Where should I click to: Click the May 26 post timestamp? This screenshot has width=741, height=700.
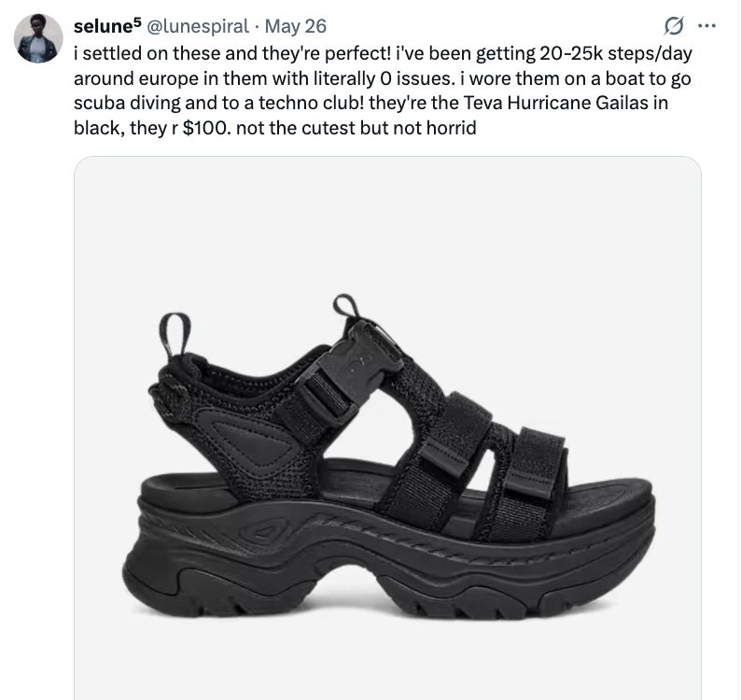(295, 26)
